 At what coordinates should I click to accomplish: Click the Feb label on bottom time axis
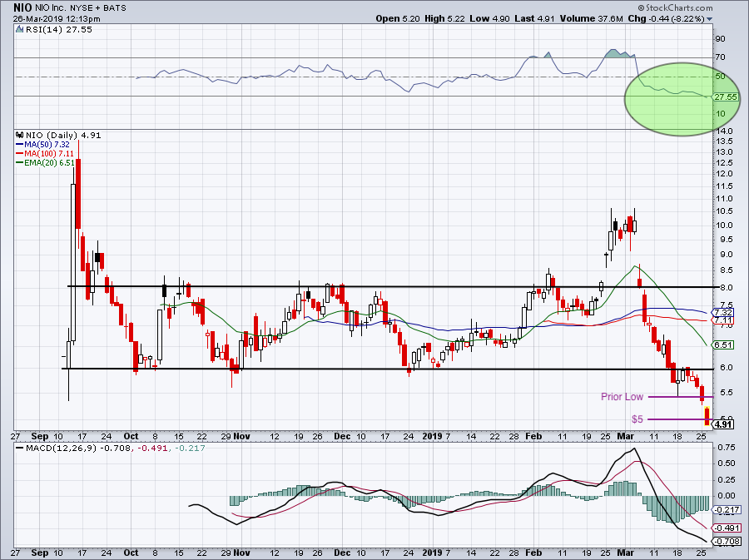(533, 553)
